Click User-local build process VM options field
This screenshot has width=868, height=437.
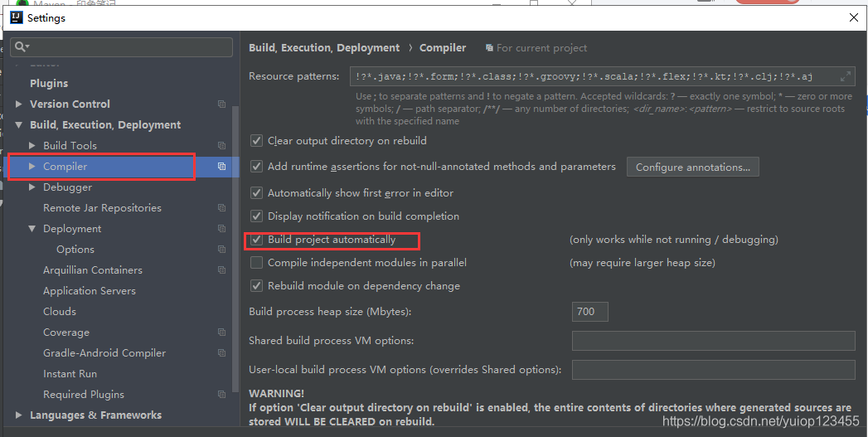[713, 370]
